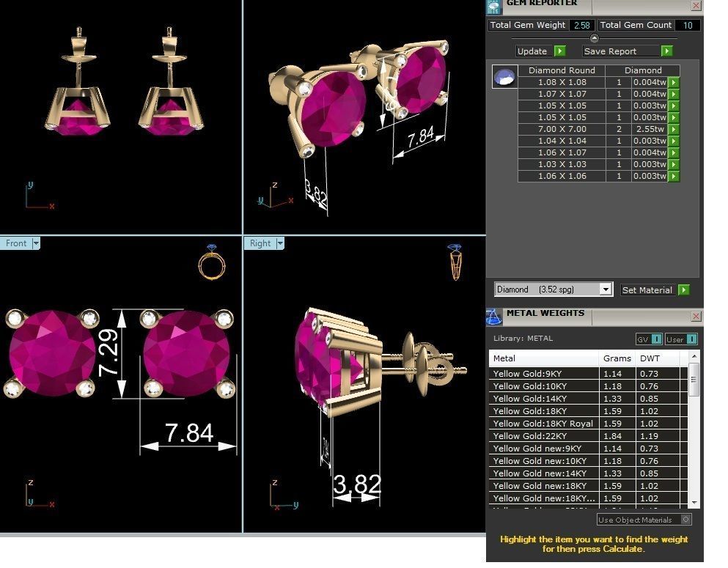Click the 7.84 dimension in perspective view
Image resolution: width=728 pixels, height=568 pixels.
click(x=421, y=137)
